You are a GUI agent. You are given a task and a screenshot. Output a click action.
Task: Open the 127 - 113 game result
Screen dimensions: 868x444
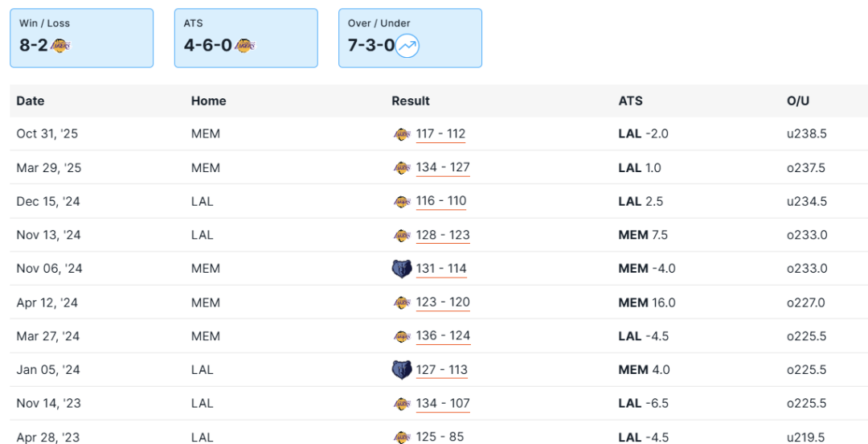(441, 370)
